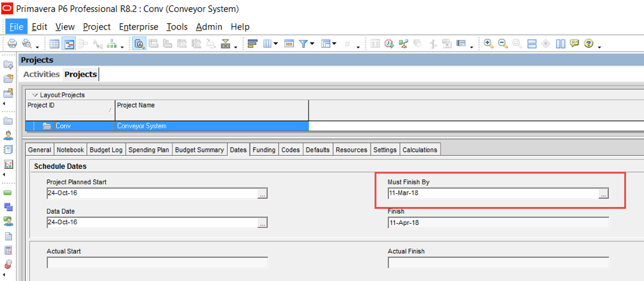Open the dropdown arrow next to Group and Sort
644x281 pixels.
coord(334,44)
